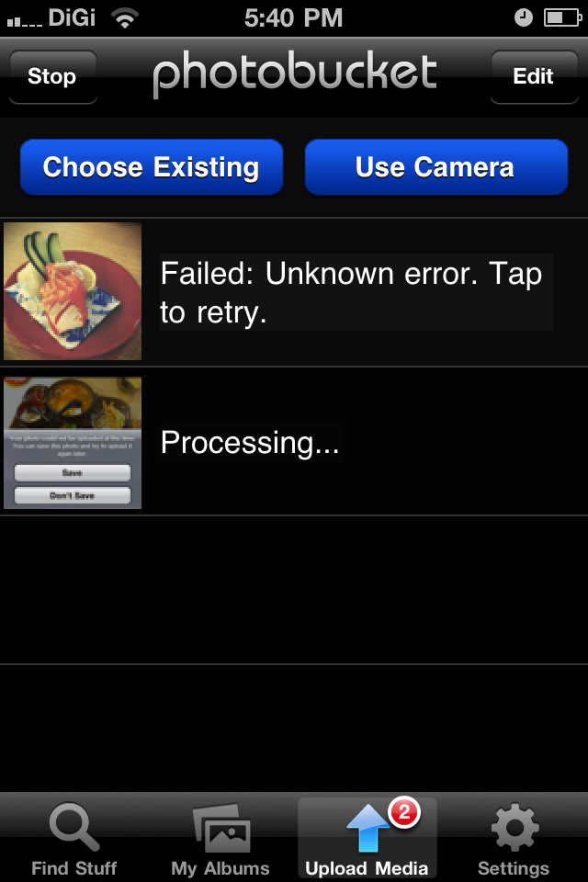Open the Settings gear icon
The width and height of the screenshot is (588, 882).
coord(514,828)
